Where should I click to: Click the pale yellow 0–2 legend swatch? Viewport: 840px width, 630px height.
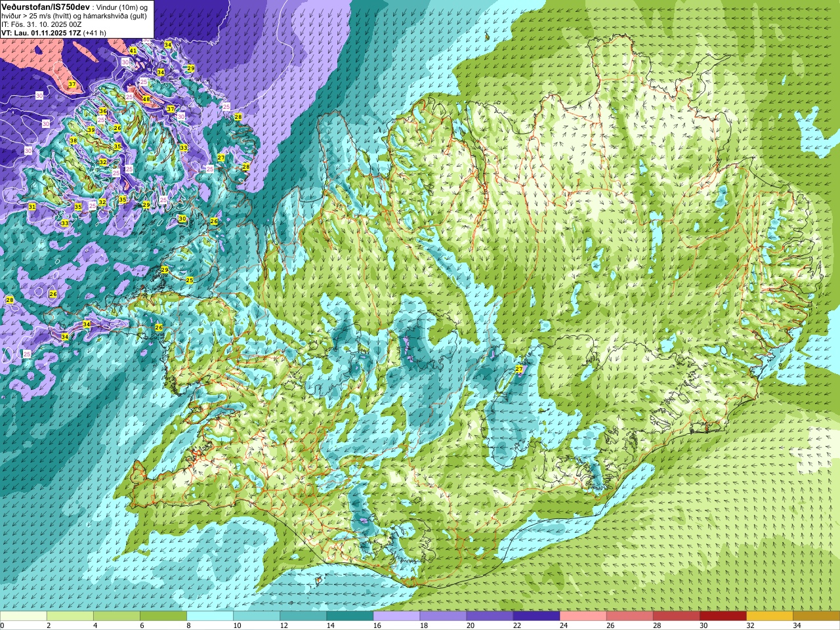(24, 616)
